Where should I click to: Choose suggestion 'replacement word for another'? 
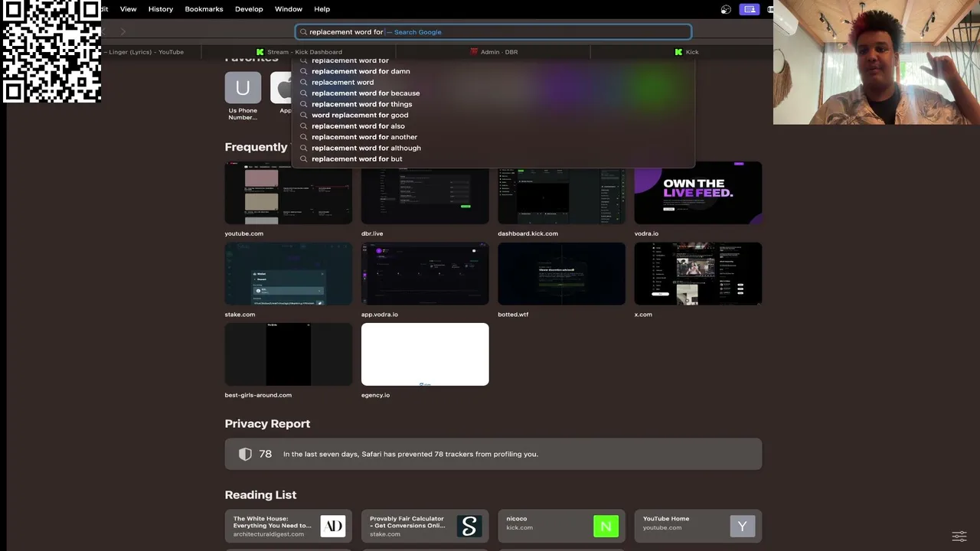[x=494, y=137]
